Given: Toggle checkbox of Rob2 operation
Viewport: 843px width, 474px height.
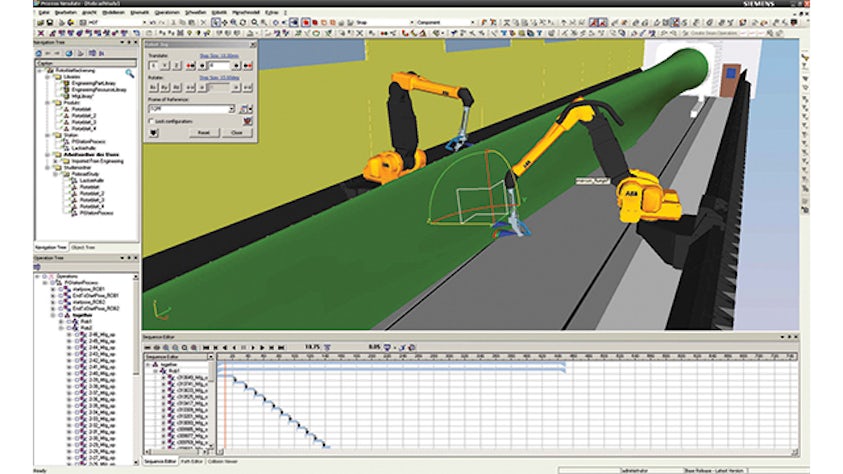Looking at the screenshot, I should point(69,328).
